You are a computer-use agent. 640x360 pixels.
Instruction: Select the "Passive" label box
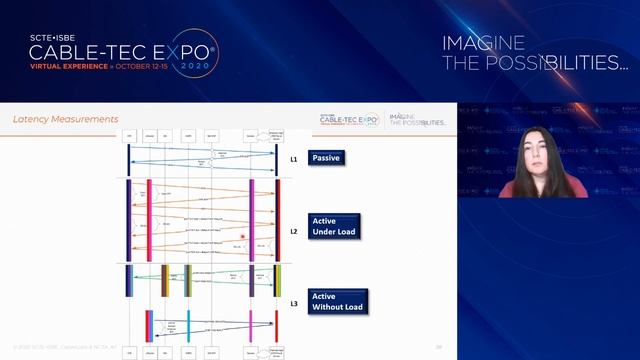(x=326, y=158)
